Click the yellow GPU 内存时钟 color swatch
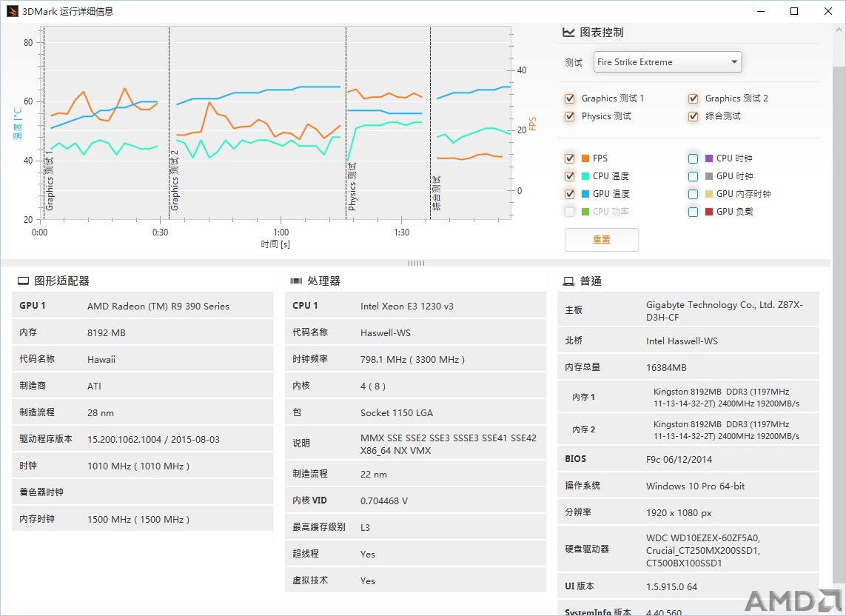This screenshot has width=846, height=616. [709, 195]
